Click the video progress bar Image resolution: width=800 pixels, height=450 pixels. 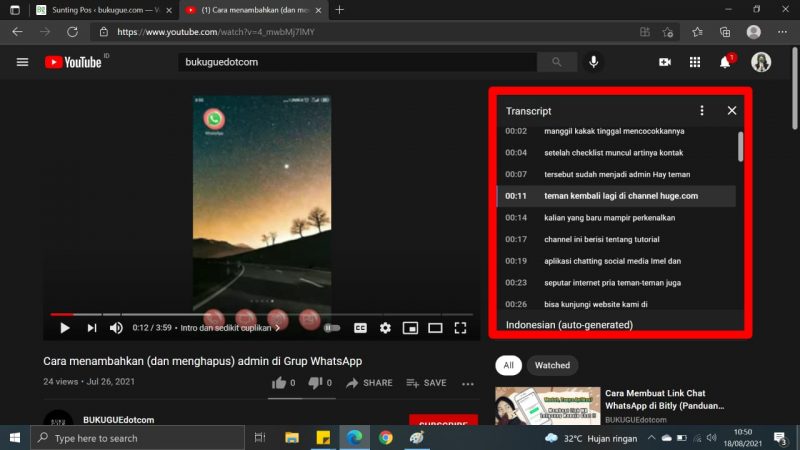click(261, 314)
